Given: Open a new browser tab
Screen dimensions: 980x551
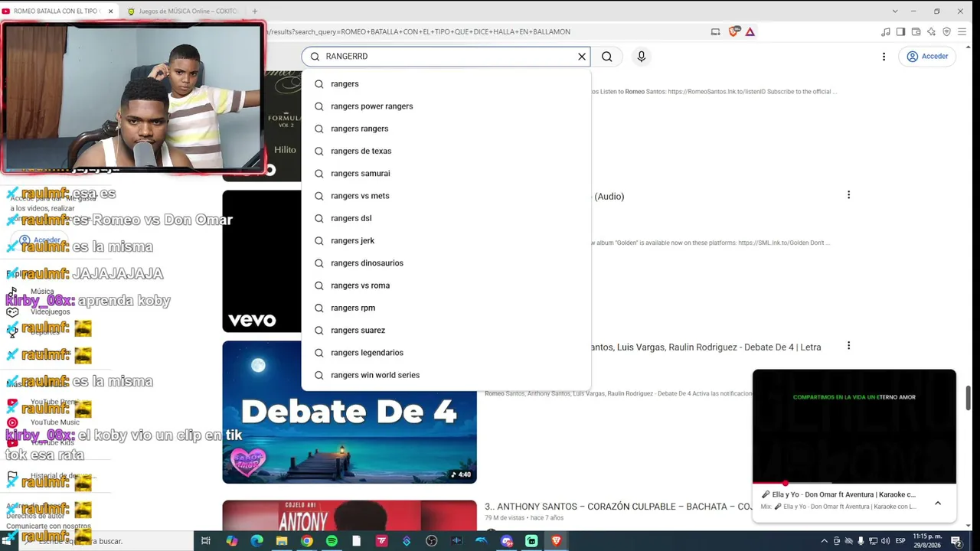Looking at the screenshot, I should coord(254,11).
